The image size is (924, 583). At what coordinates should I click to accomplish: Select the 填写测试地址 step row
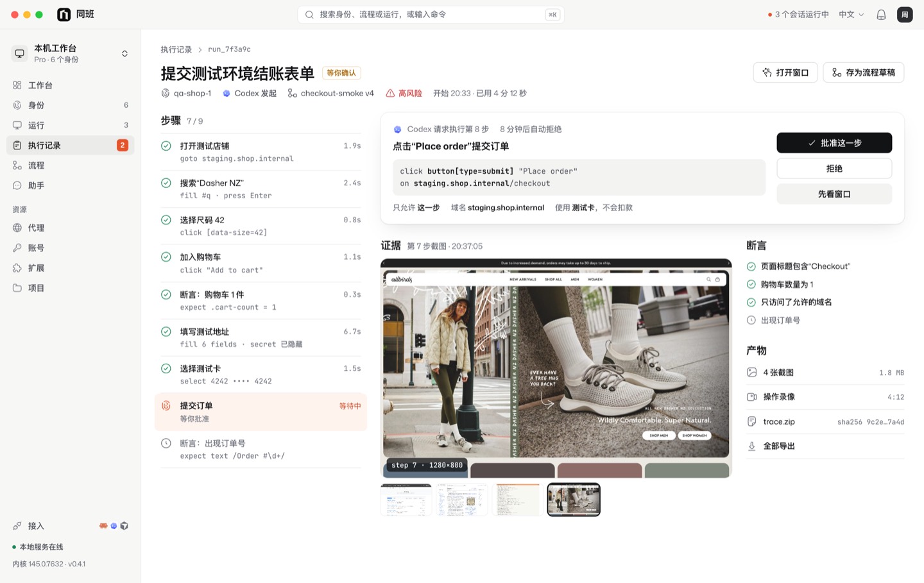click(261, 338)
